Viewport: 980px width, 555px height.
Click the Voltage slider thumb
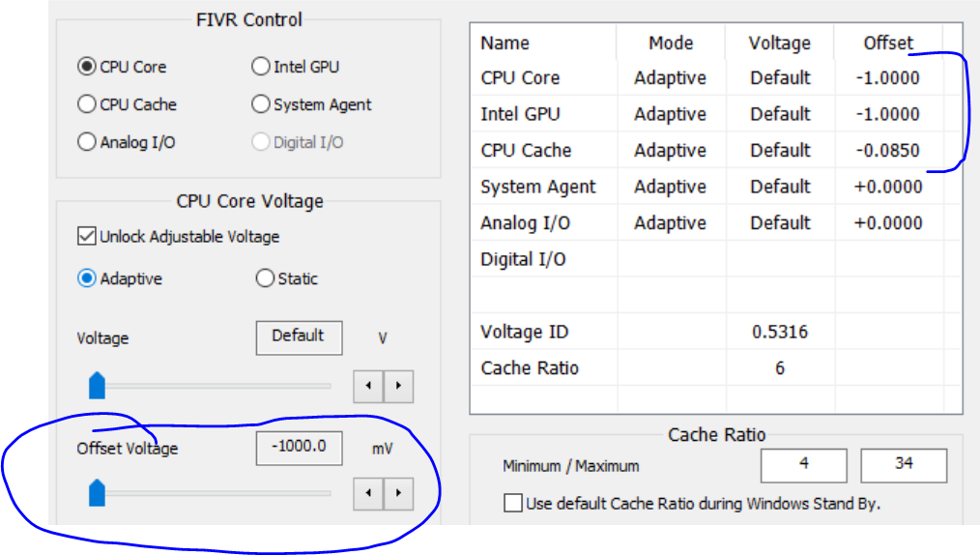pyautogui.click(x=97, y=385)
